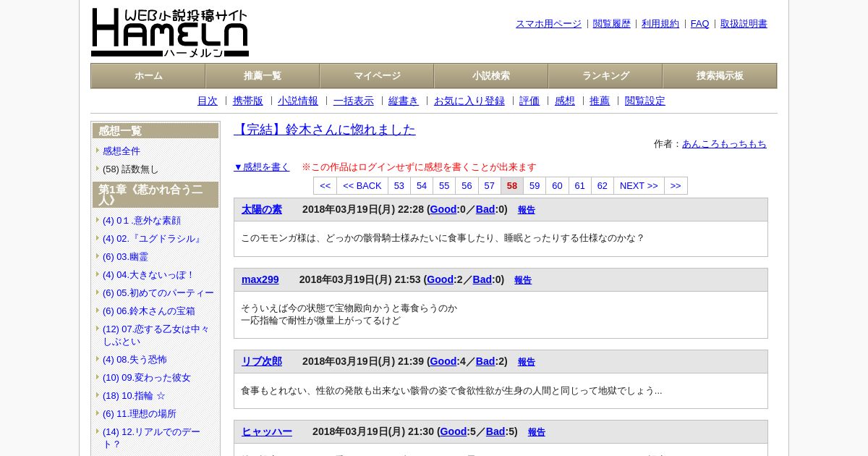
Task: Click the NEXT >> pagination button
Action: click(x=639, y=186)
